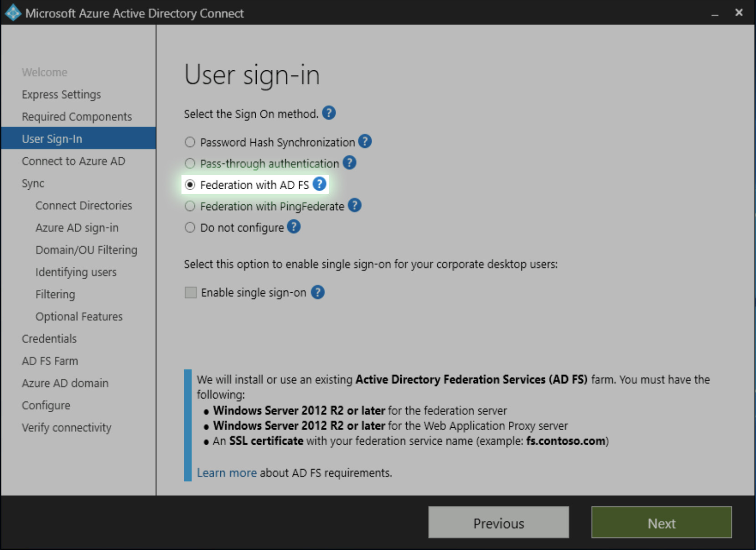Click the Learn more link

[x=226, y=473]
